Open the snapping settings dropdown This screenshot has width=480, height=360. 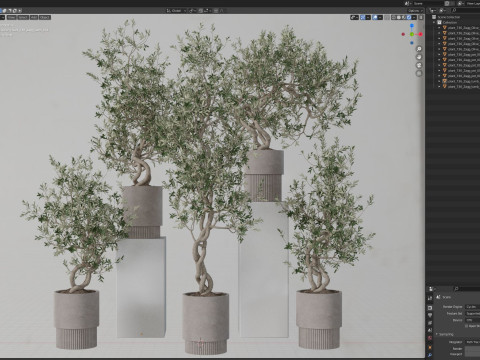(207, 11)
